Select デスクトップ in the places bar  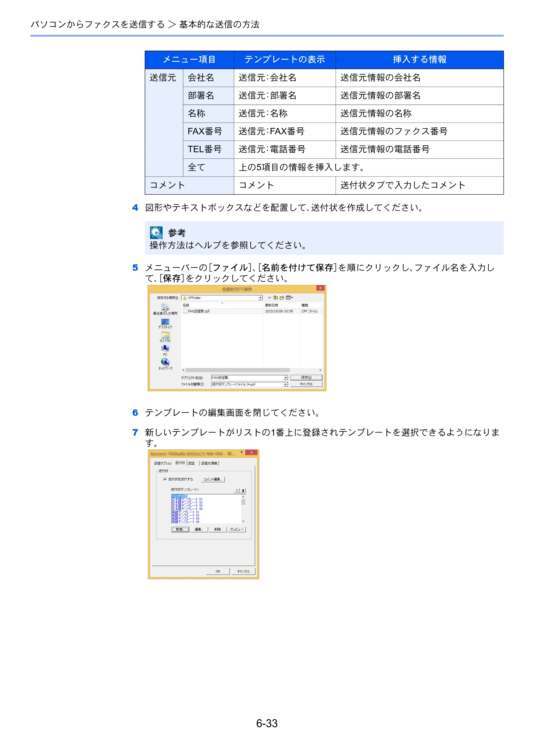point(165,324)
